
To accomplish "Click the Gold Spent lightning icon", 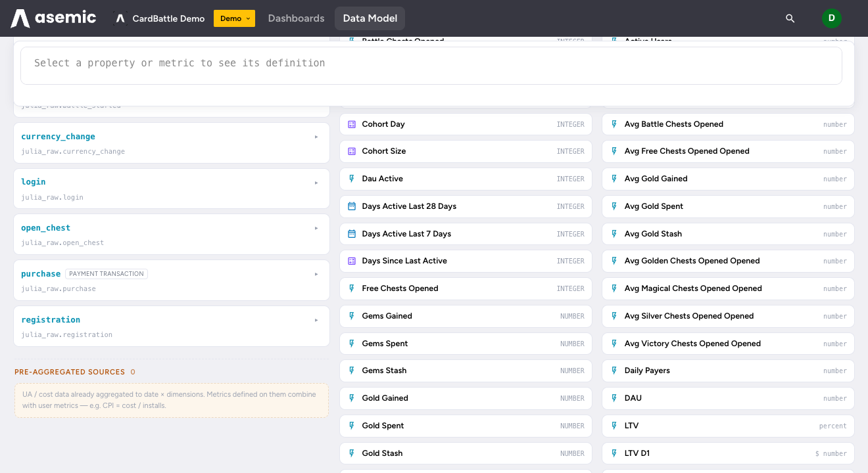I will tap(352, 426).
